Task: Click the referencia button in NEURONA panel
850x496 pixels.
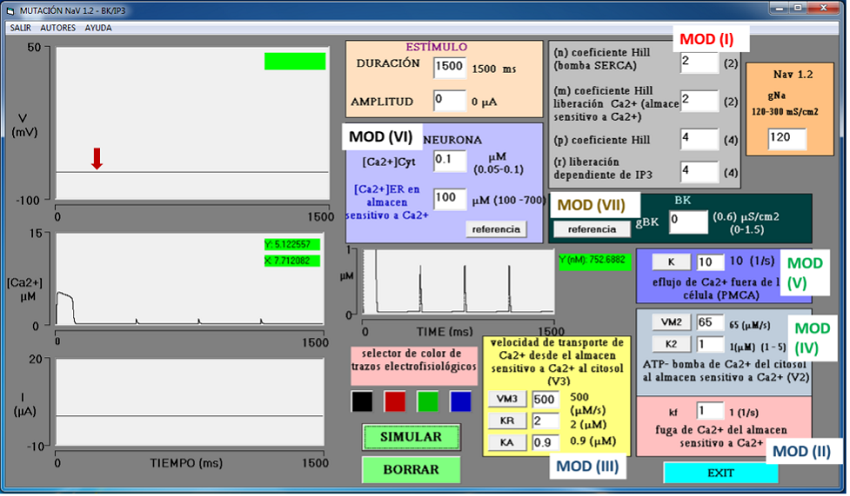Action: point(496,229)
